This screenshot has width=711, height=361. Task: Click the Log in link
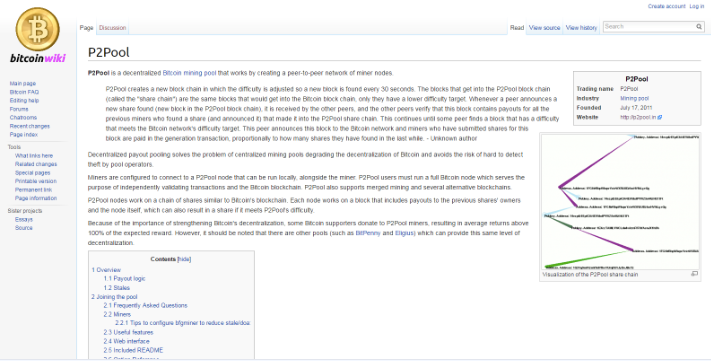pos(697,6)
